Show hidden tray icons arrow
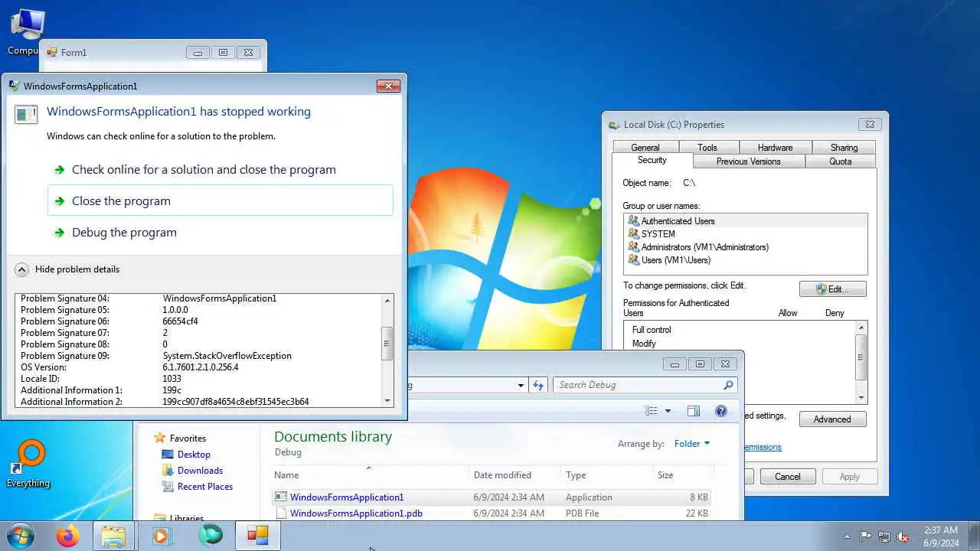The height and width of the screenshot is (551, 980). click(x=847, y=537)
